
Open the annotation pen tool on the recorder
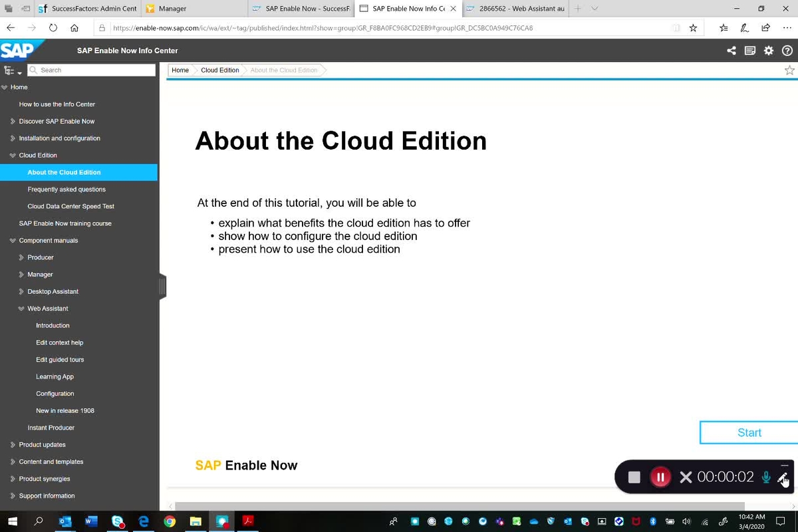click(783, 477)
